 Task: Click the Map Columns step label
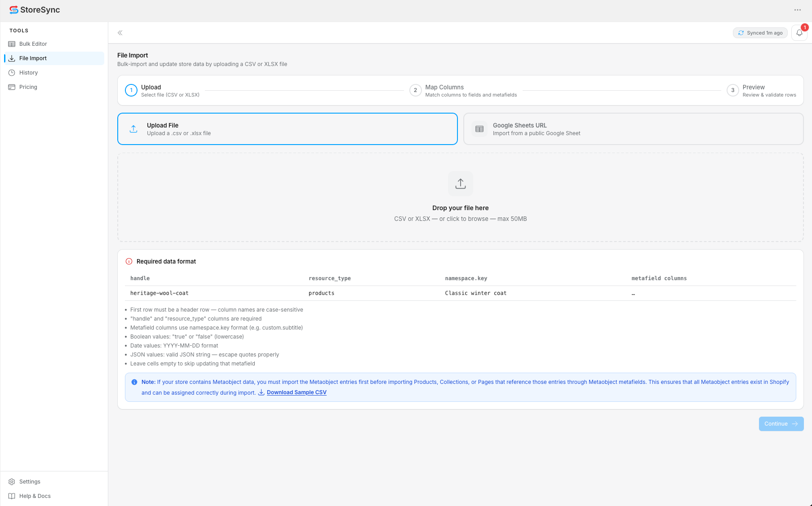coord(444,87)
